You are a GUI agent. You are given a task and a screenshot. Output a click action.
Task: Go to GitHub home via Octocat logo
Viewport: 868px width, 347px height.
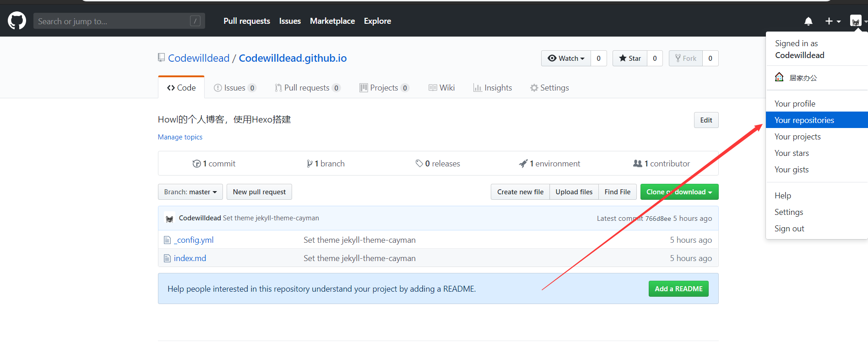tap(17, 21)
